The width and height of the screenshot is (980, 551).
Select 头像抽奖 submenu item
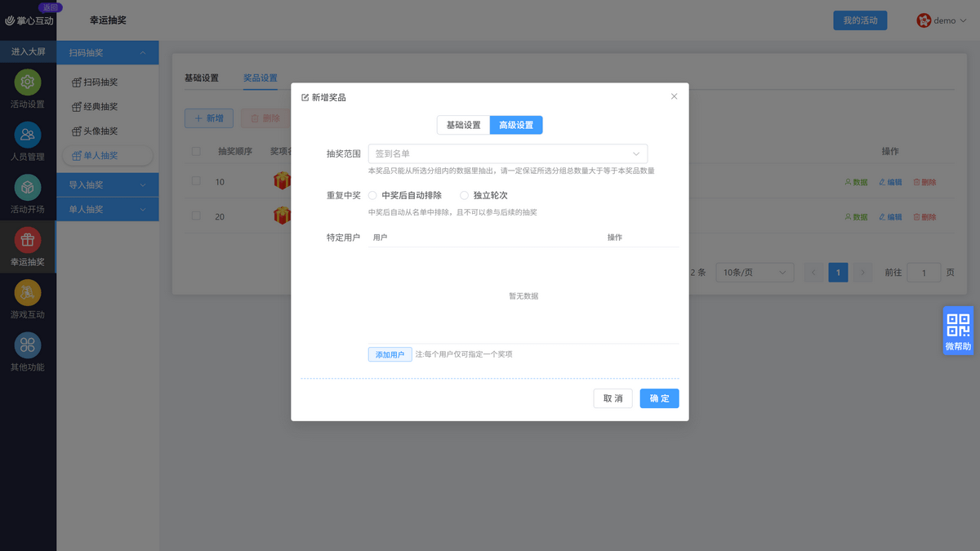pos(96,131)
